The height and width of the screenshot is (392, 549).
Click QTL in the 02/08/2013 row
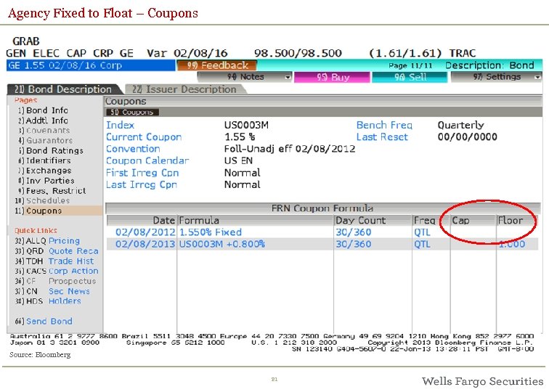coord(422,245)
